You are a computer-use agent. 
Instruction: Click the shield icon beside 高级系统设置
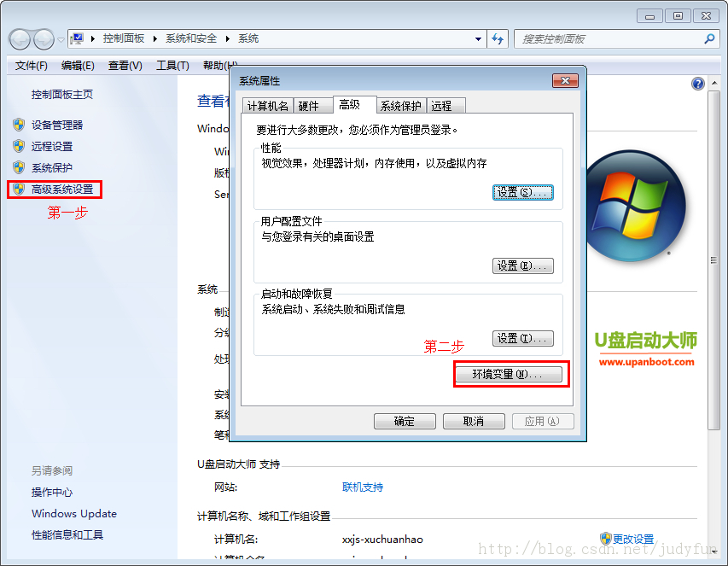click(x=19, y=189)
